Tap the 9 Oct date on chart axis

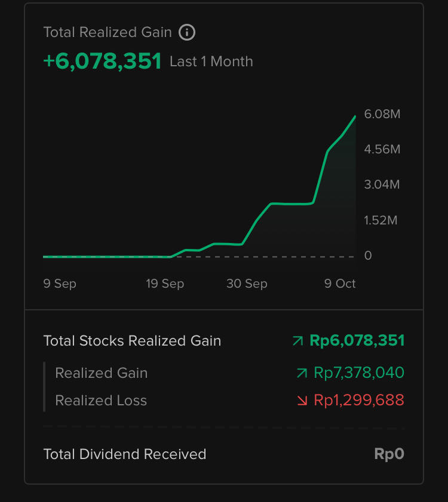(x=340, y=284)
